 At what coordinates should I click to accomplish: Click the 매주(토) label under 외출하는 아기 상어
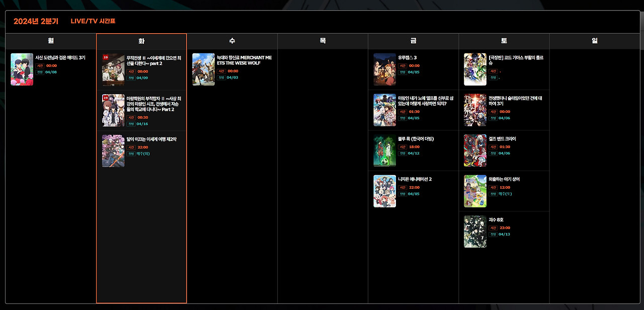pos(506,194)
